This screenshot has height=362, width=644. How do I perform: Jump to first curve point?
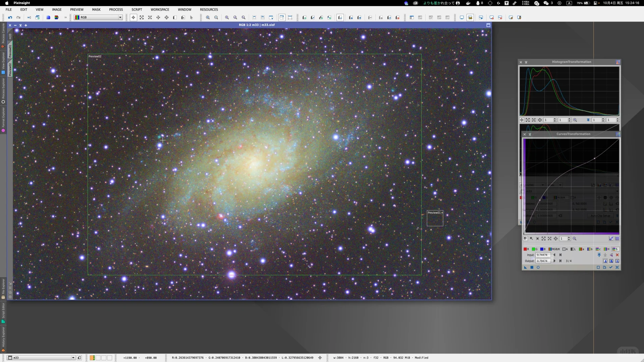[x=560, y=255]
